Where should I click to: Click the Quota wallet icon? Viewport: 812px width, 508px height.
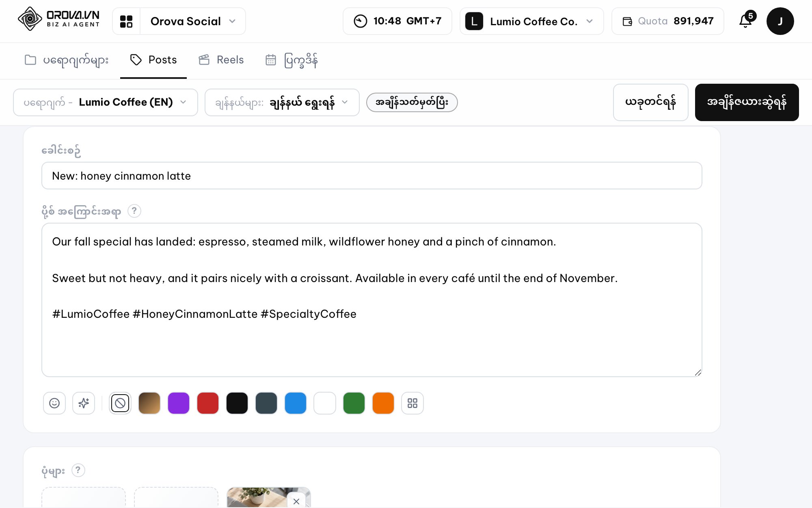click(x=627, y=21)
